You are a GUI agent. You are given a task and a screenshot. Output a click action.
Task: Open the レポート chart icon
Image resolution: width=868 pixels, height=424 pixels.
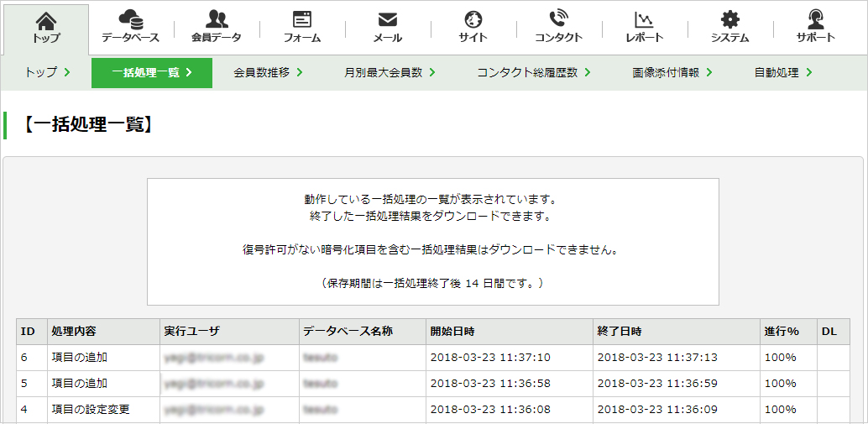click(x=645, y=20)
